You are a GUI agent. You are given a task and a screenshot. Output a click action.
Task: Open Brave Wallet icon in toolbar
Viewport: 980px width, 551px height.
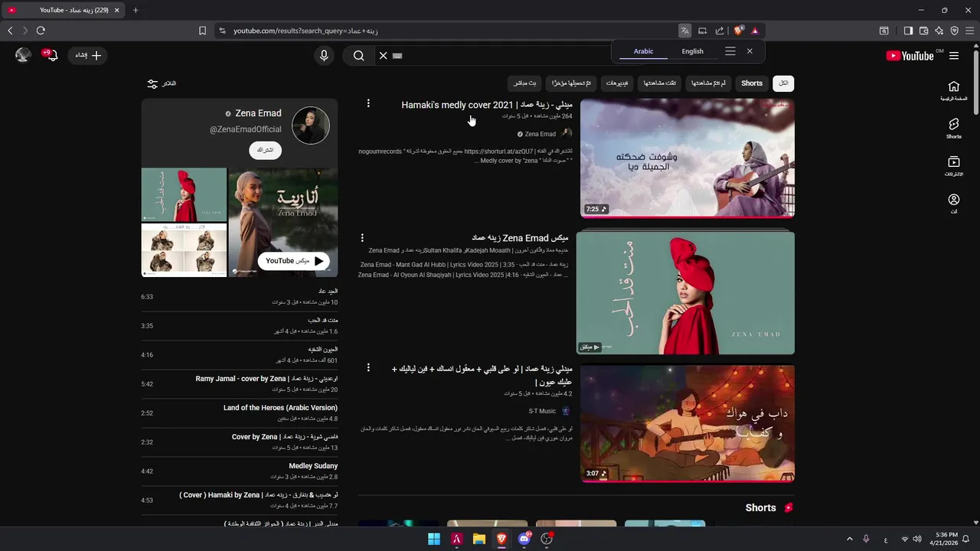(x=923, y=31)
